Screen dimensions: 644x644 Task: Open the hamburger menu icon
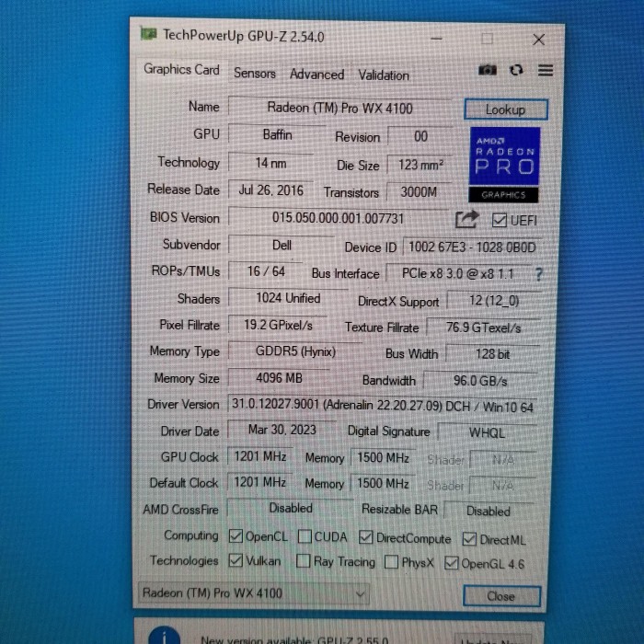point(546,70)
